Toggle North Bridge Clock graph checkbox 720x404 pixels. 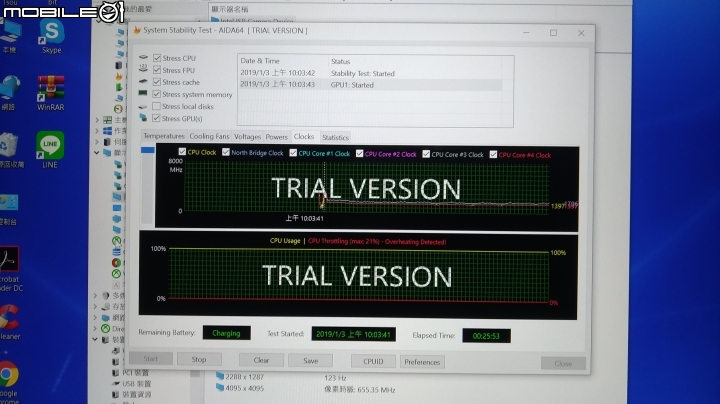click(x=225, y=152)
